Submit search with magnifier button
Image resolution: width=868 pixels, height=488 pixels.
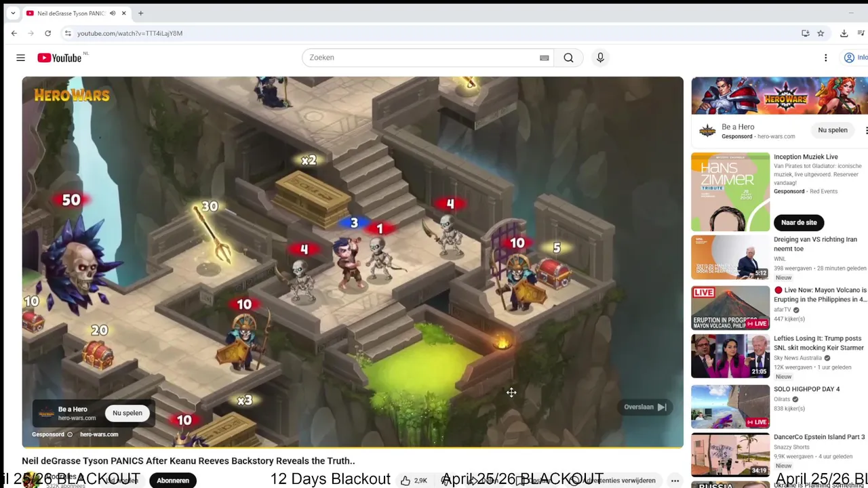click(568, 58)
